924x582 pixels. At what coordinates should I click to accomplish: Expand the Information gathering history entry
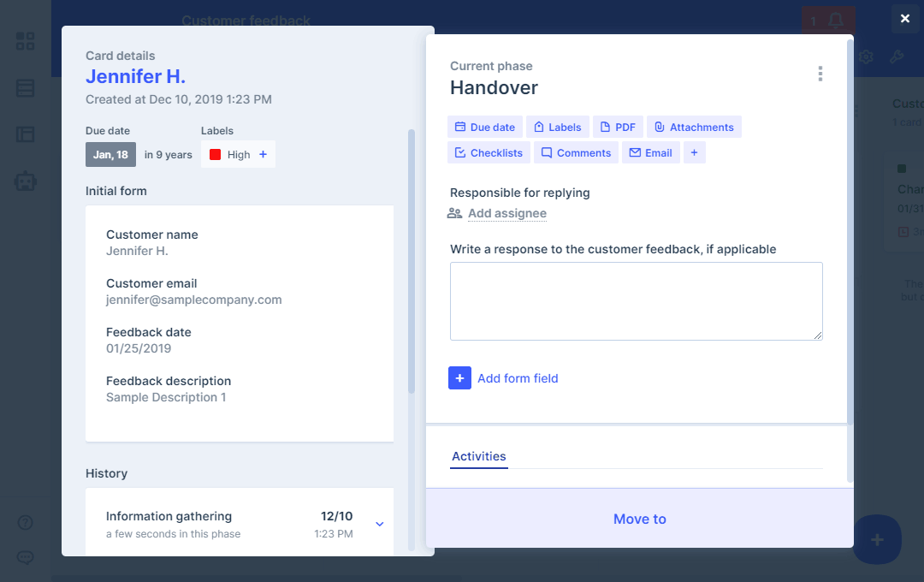(x=380, y=524)
